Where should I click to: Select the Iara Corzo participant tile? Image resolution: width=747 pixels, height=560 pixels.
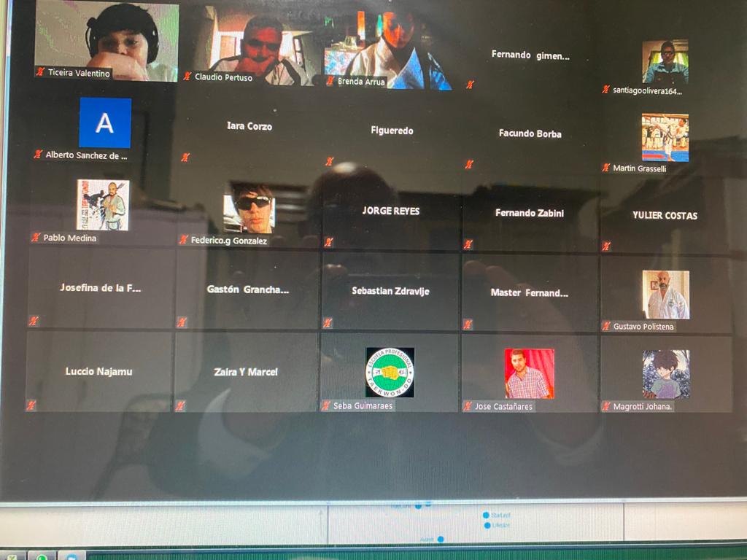(x=249, y=127)
